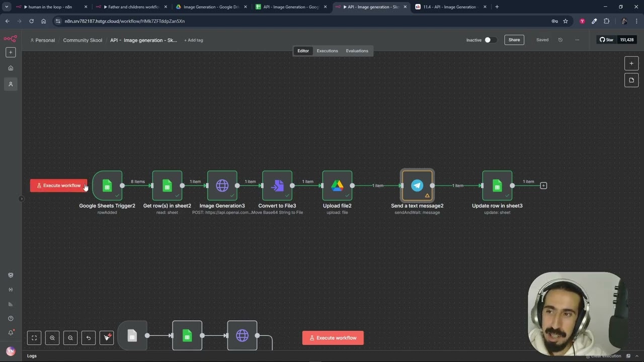Open the Variables icon in the sidebar

(x=11, y=290)
